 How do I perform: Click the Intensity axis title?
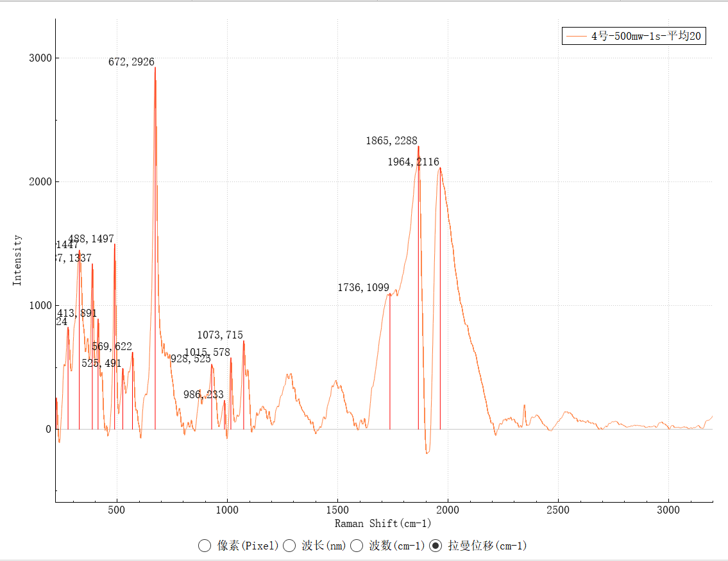tap(17, 260)
